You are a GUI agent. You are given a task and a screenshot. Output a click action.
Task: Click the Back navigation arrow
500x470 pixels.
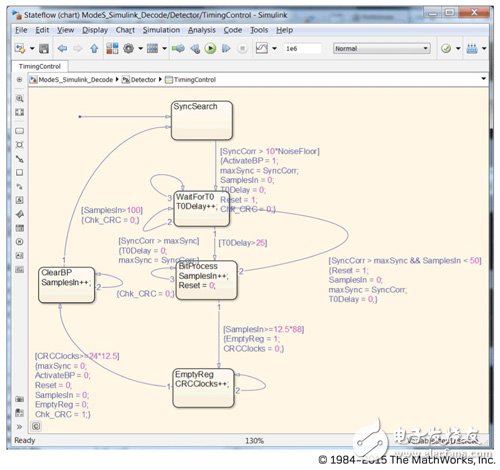[62, 49]
